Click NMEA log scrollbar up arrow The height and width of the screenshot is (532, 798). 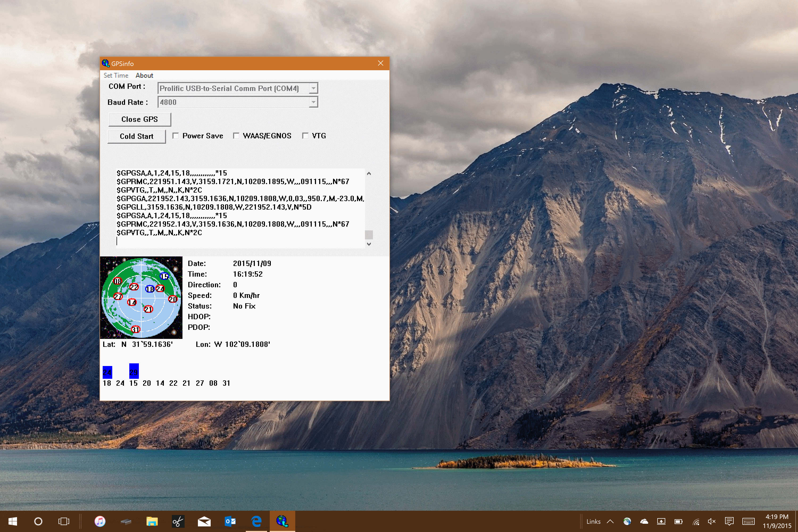(369, 173)
